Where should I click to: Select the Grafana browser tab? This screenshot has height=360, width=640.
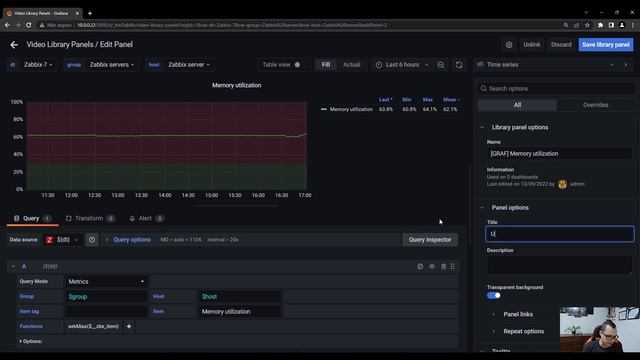pos(41,13)
